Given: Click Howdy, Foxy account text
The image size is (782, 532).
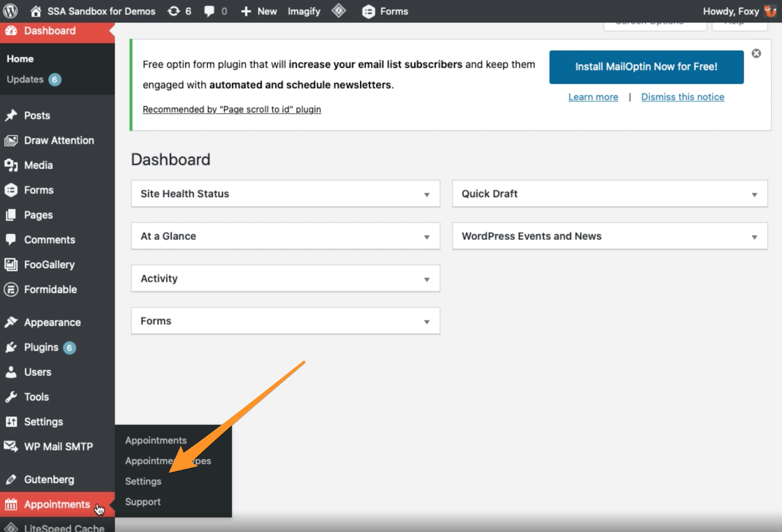Looking at the screenshot, I should tap(731, 11).
